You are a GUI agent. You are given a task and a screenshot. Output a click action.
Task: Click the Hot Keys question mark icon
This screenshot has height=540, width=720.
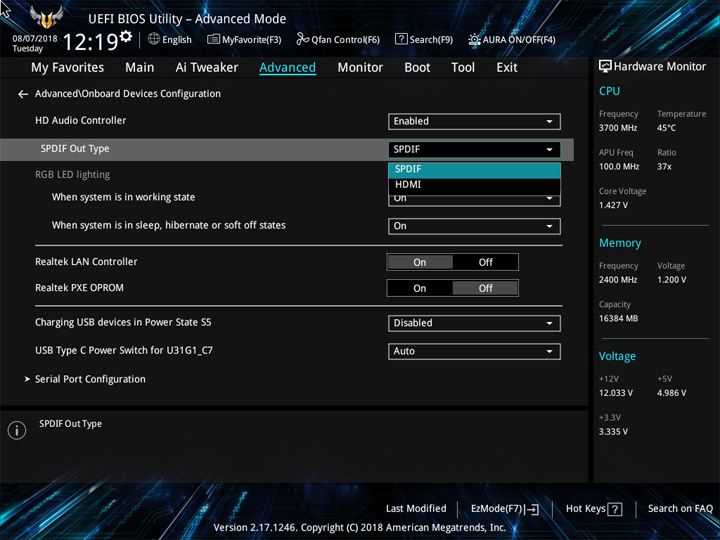coord(615,509)
